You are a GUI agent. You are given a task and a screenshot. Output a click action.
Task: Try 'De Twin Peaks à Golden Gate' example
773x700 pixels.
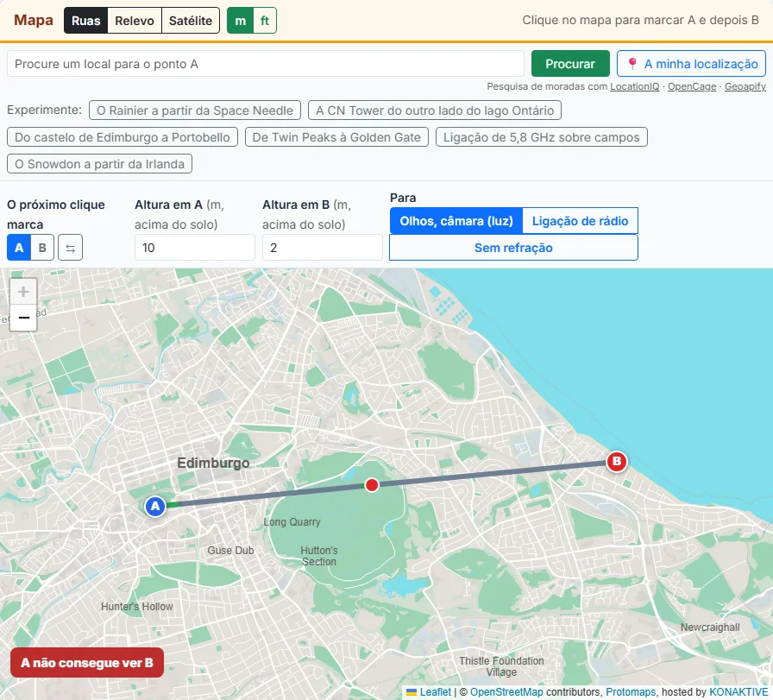[x=336, y=137]
